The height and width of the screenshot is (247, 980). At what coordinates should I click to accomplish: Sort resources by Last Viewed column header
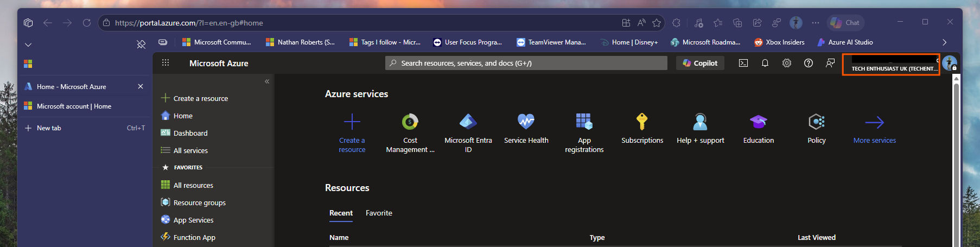817,237
